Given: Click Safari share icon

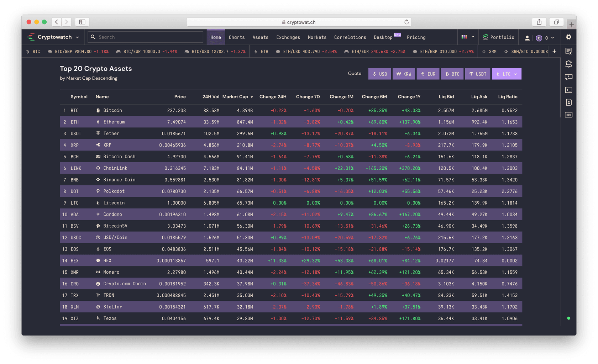Looking at the screenshot, I should point(539,22).
